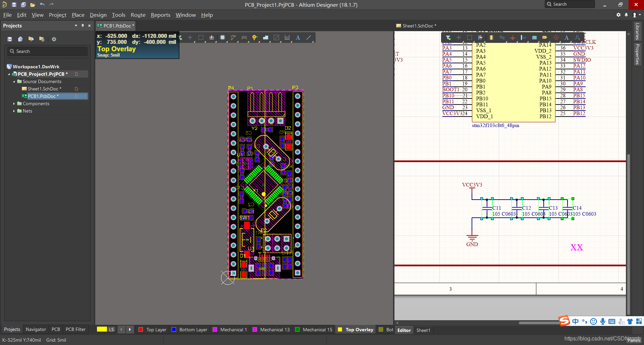Open the File menu
644x345 pixels.
coord(7,15)
